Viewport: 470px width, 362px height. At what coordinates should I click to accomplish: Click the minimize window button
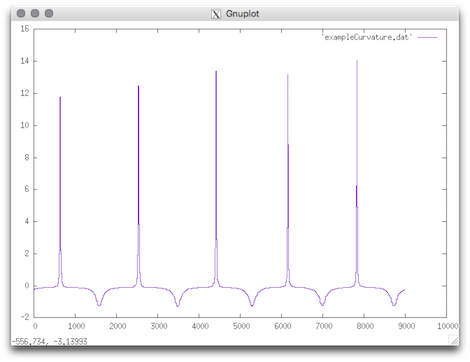point(35,13)
